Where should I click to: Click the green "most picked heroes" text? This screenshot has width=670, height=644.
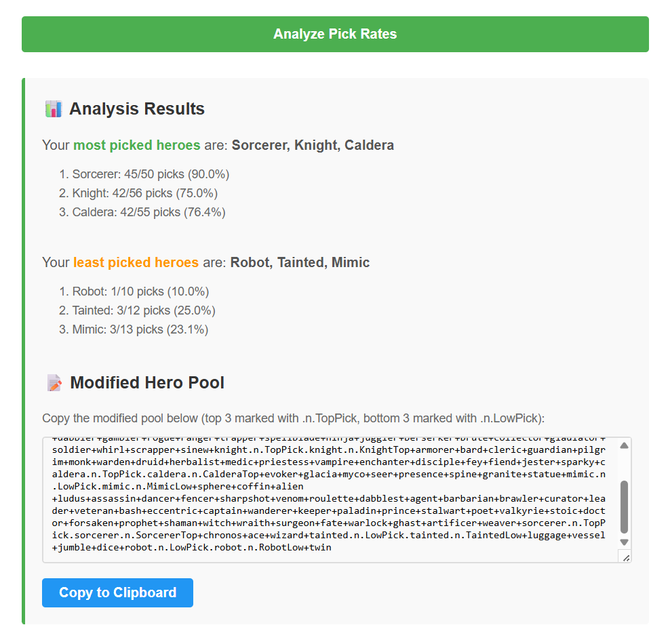[x=136, y=145]
